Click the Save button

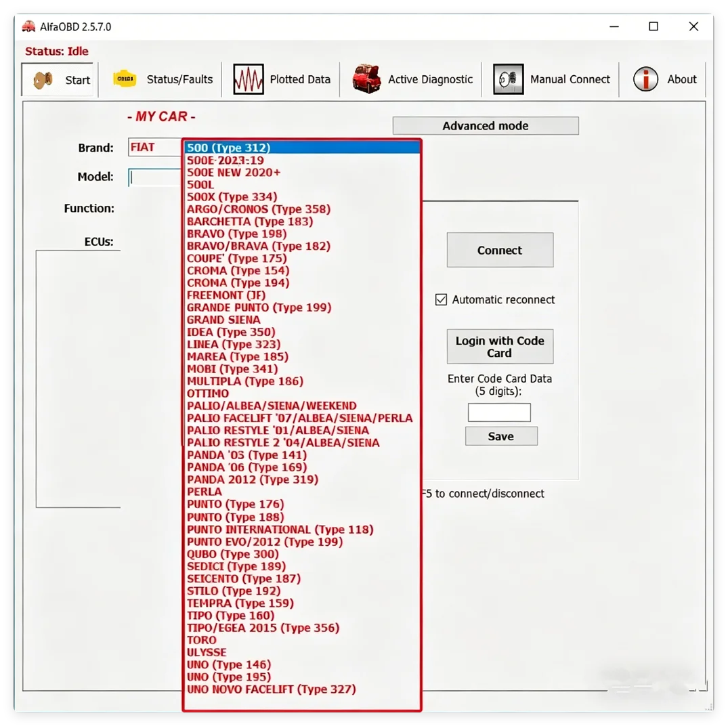click(x=501, y=436)
